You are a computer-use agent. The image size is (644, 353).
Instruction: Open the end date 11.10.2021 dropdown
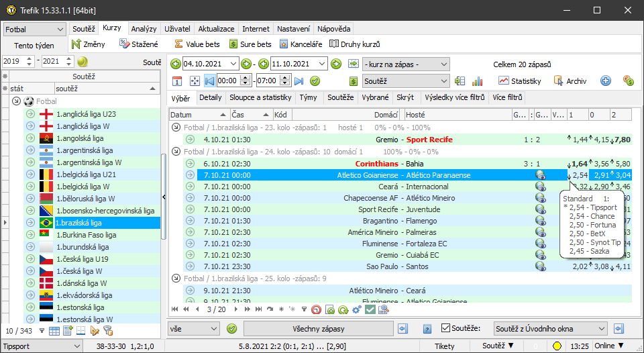323,64
